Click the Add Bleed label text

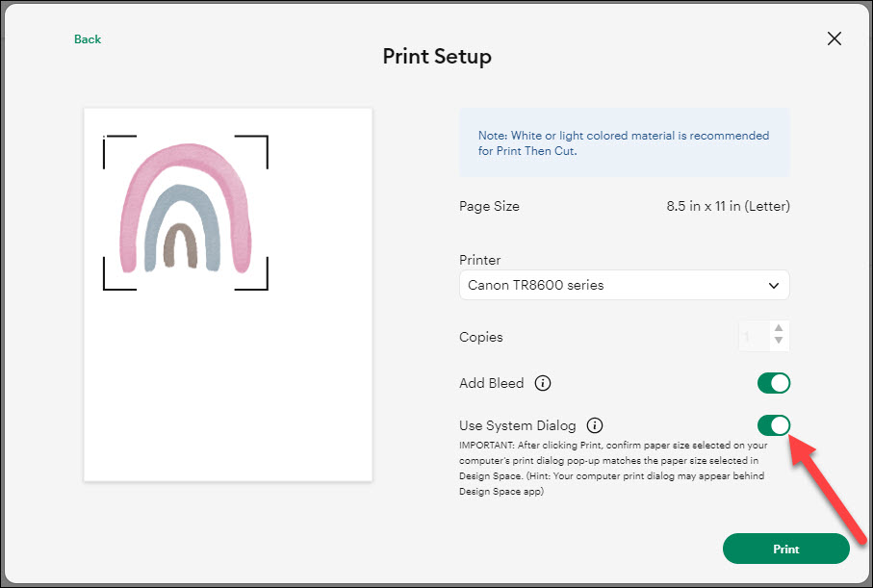tap(492, 383)
